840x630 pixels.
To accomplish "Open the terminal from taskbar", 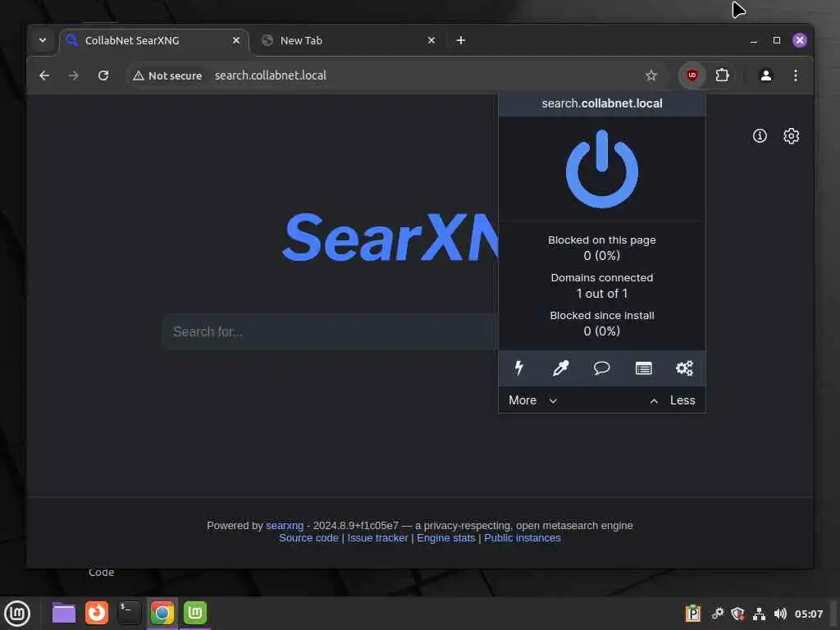I will pyautogui.click(x=129, y=613).
